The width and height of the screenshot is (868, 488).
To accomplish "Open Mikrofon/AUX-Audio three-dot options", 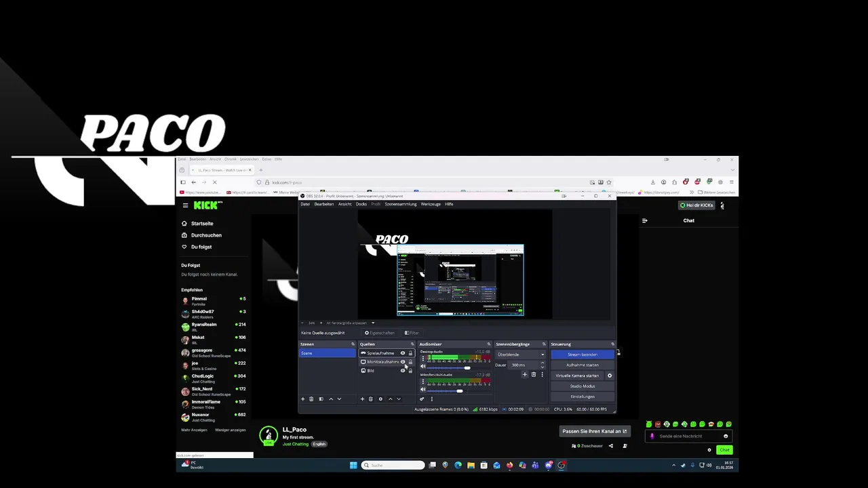I will (423, 382).
